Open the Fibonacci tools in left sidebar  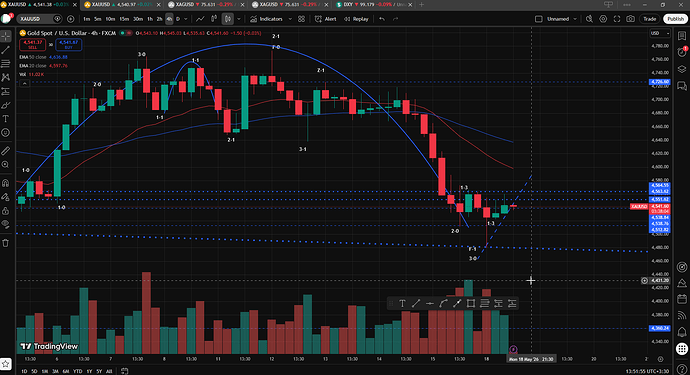tap(6, 64)
